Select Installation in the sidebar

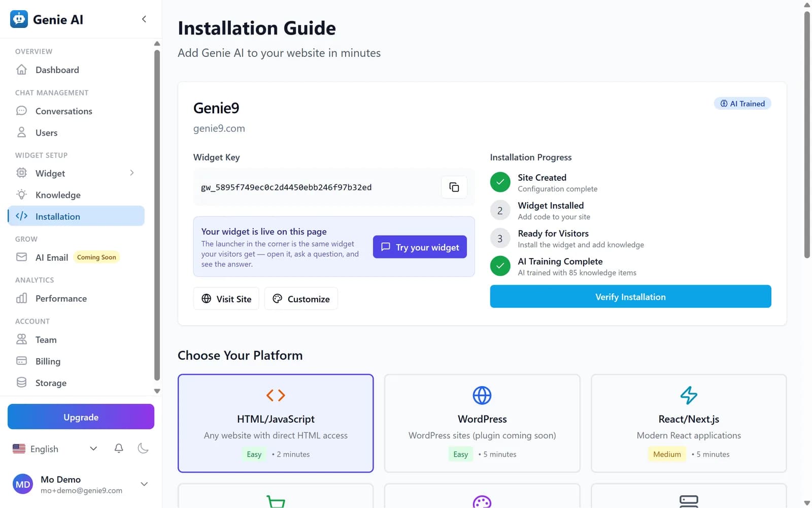tap(76, 216)
